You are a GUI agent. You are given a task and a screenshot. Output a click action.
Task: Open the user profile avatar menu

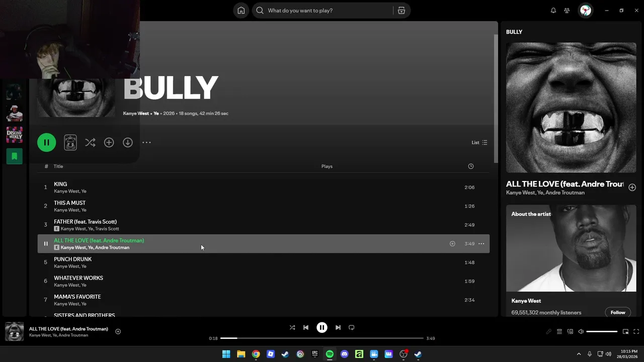point(585,11)
